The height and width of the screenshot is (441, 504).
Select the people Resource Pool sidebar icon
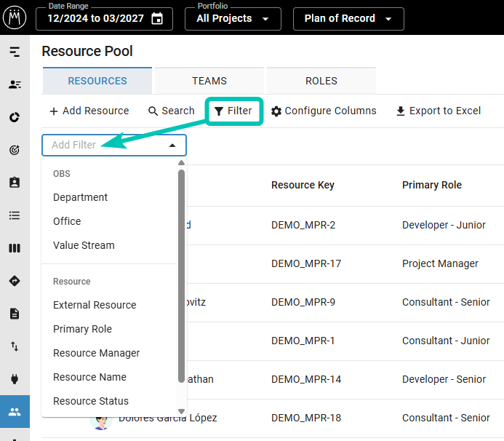point(15,412)
